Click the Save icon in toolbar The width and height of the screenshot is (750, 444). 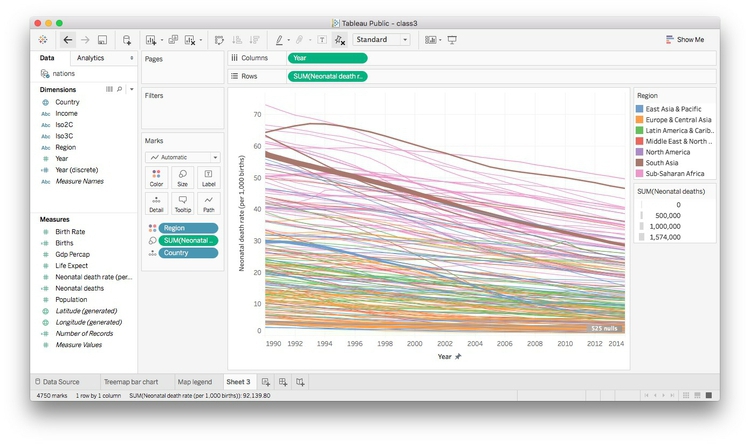click(102, 40)
